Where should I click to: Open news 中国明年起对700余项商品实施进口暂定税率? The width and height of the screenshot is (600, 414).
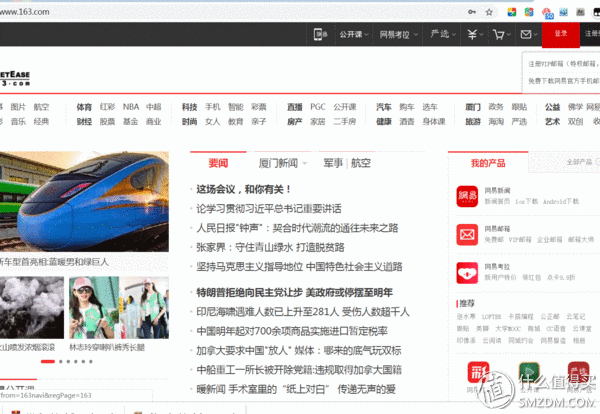292,331
